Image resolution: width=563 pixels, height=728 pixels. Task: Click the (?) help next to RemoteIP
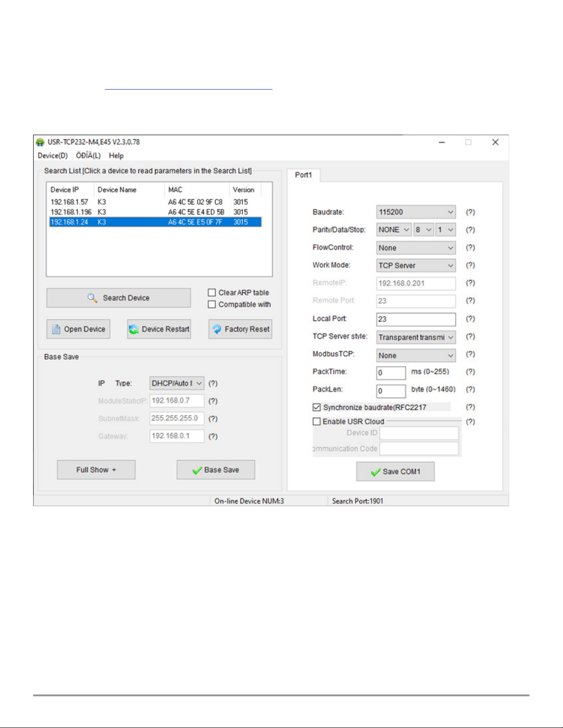pyautogui.click(x=470, y=283)
